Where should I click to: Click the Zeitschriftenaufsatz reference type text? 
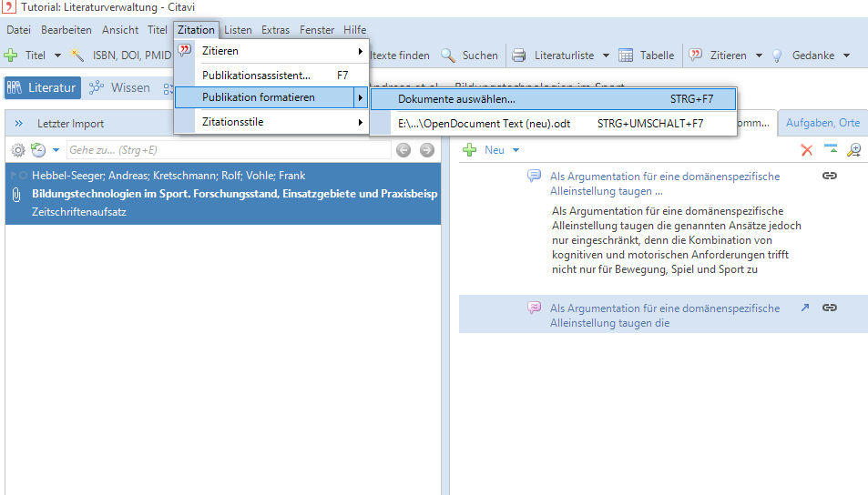(79, 212)
